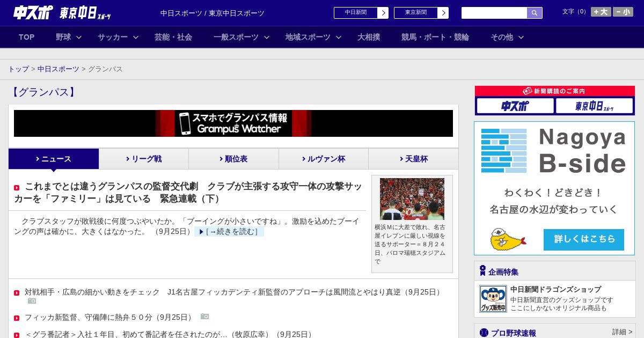This screenshot has width=644, height=338.
Task: Click the 東京中日スポーツ logo in header
Action: (85, 13)
